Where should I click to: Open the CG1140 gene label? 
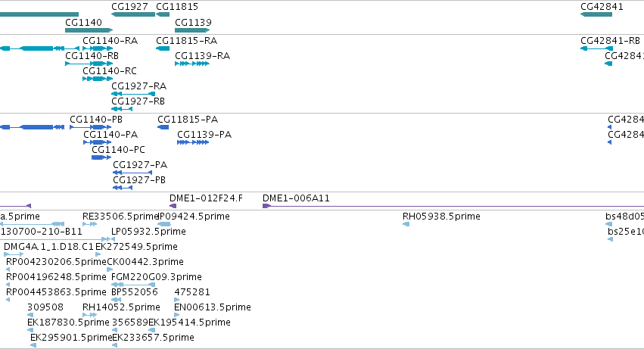tap(83, 22)
